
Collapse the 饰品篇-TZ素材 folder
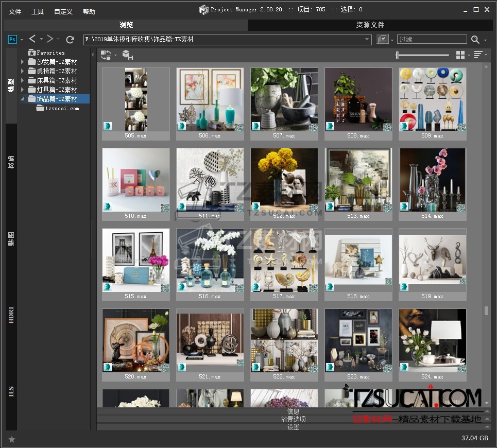pyautogui.click(x=22, y=99)
